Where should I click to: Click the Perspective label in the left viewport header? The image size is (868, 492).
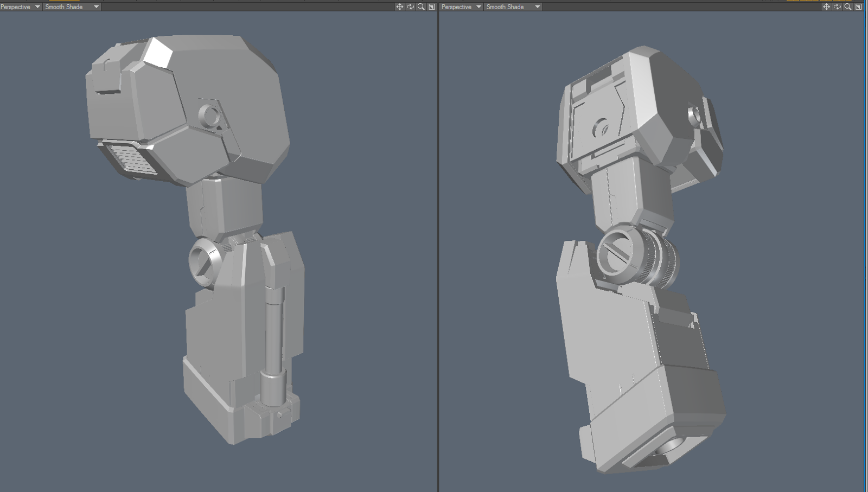pyautogui.click(x=16, y=7)
